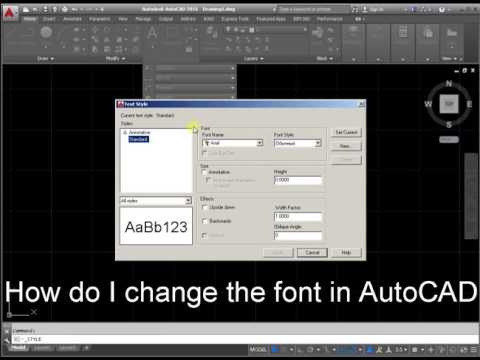Image resolution: width=480 pixels, height=360 pixels.
Task: Select the Annotative style in the Styles list
Action: click(139, 132)
